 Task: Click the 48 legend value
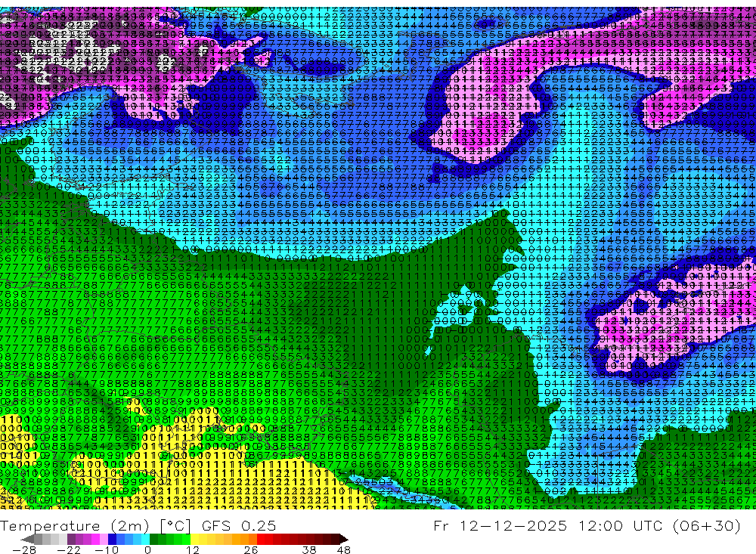pyautogui.click(x=344, y=549)
